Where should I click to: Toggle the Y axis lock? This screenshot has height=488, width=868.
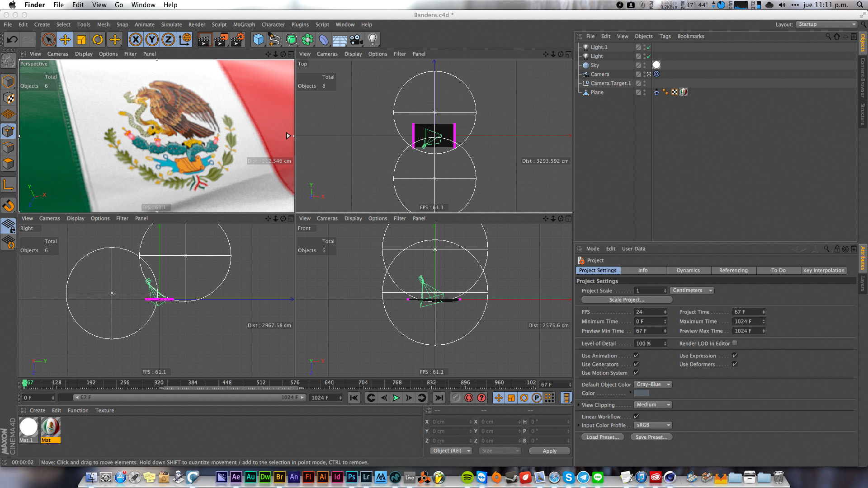152,40
